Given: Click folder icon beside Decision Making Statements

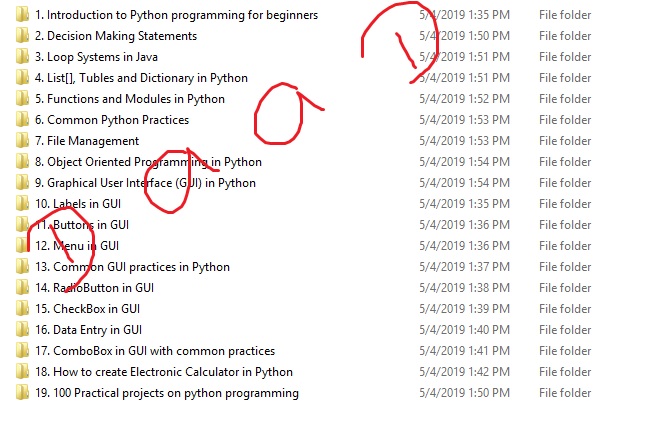Looking at the screenshot, I should pyautogui.click(x=22, y=36).
